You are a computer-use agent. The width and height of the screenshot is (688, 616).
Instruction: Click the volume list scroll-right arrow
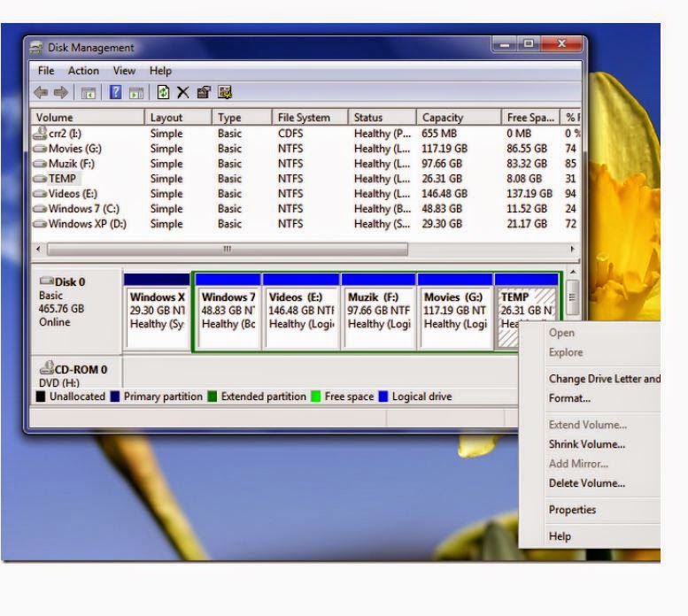tap(572, 249)
